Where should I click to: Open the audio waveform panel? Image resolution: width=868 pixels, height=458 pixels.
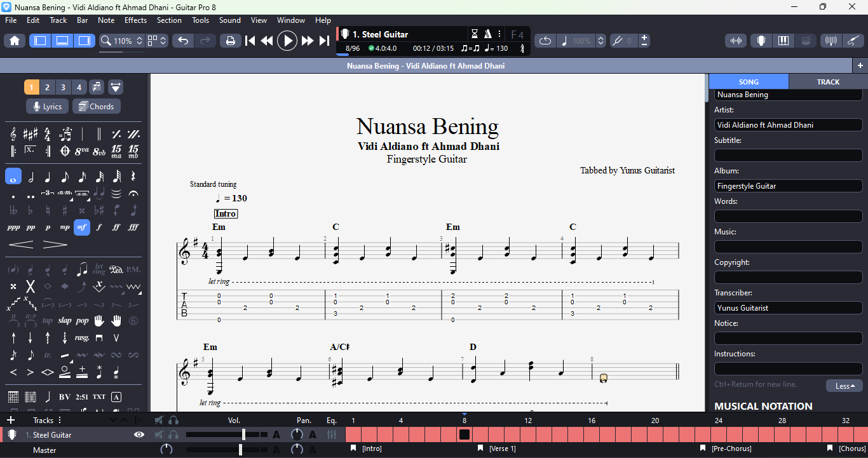736,41
